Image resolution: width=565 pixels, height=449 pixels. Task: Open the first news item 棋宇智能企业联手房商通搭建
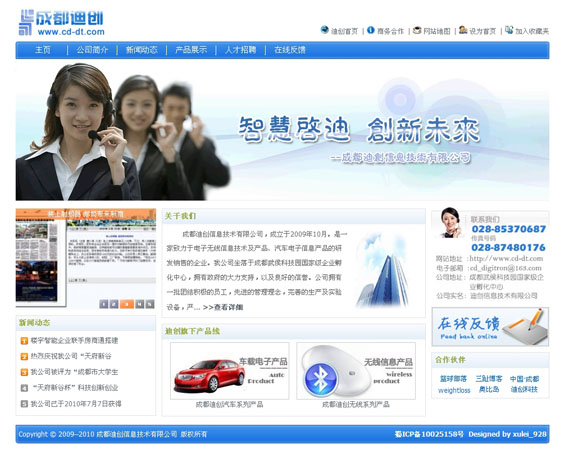(74, 341)
